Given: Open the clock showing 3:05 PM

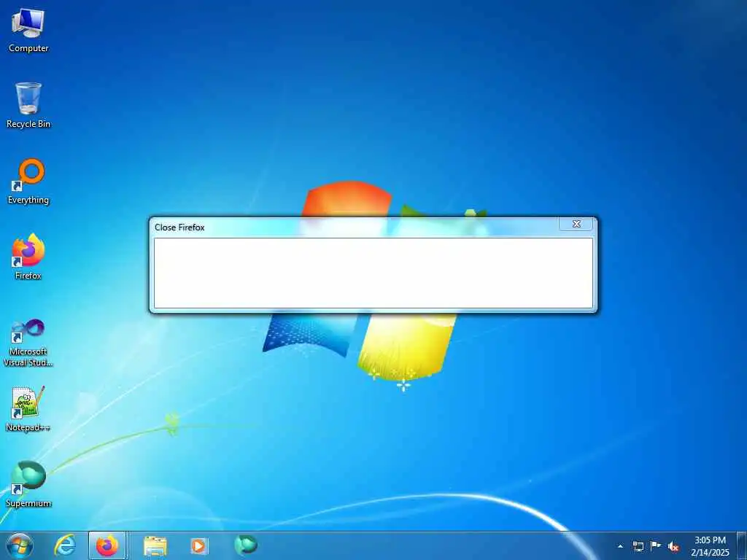Looking at the screenshot, I should [x=710, y=546].
